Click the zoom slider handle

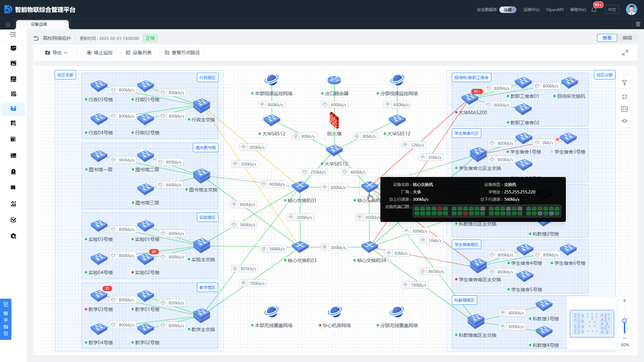[624, 321]
